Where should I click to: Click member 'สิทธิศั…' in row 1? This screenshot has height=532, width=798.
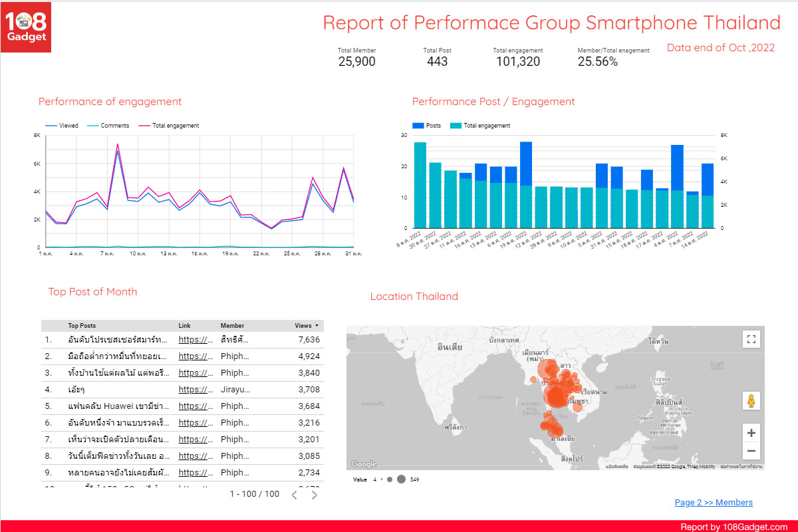coord(235,339)
